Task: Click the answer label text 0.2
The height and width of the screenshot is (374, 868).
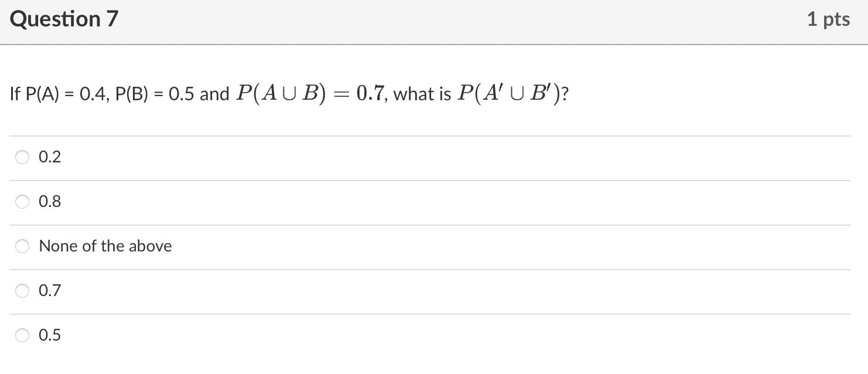Action: (49, 157)
